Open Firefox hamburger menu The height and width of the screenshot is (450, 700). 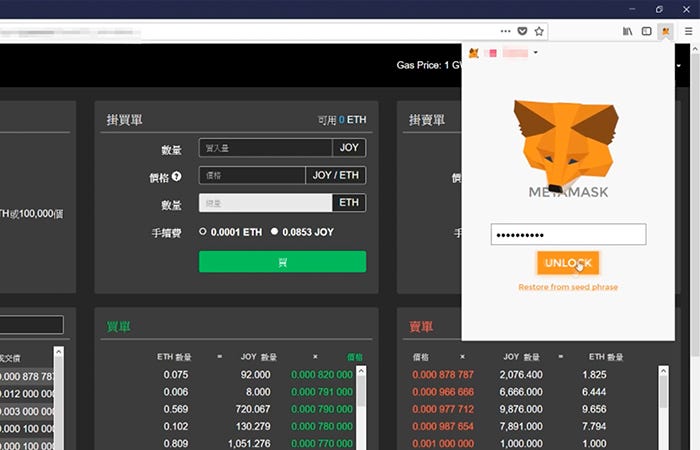coord(688,31)
